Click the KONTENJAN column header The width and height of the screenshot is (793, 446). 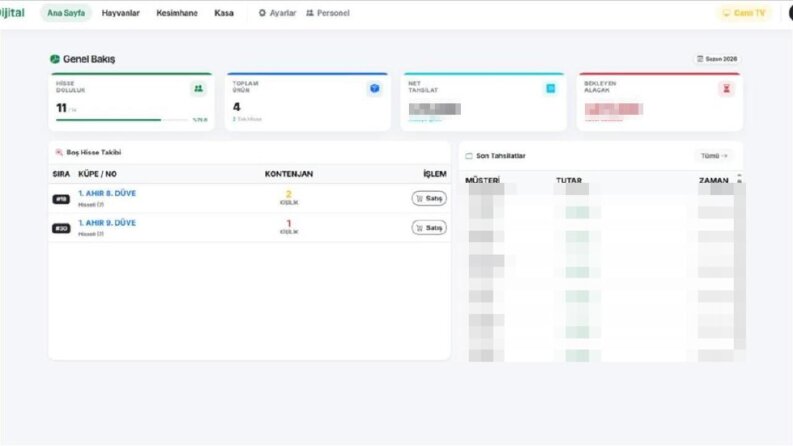pos(289,174)
